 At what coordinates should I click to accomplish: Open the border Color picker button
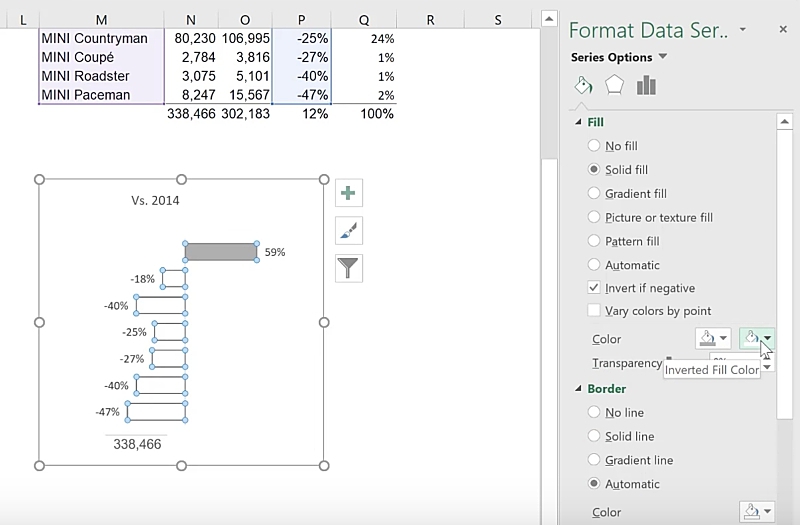756,512
